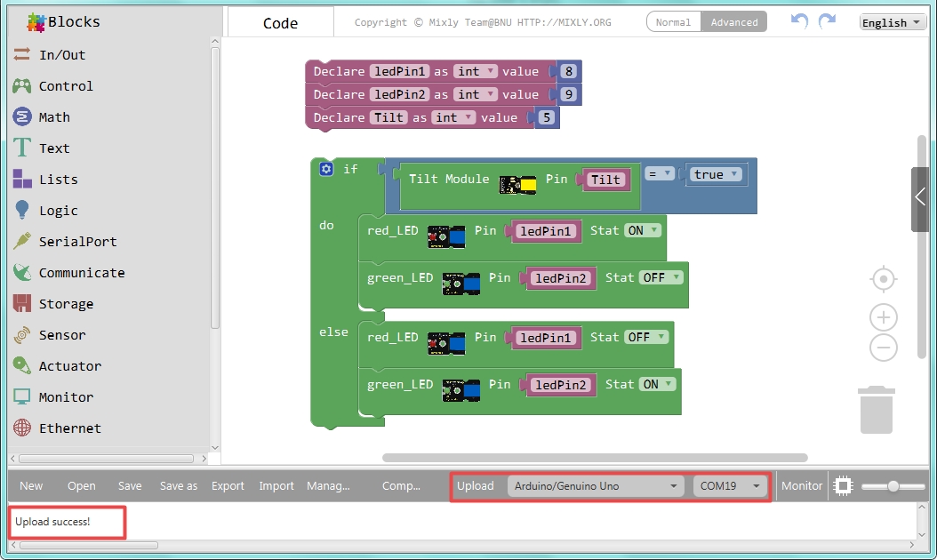Open the English language dropdown

click(x=892, y=23)
